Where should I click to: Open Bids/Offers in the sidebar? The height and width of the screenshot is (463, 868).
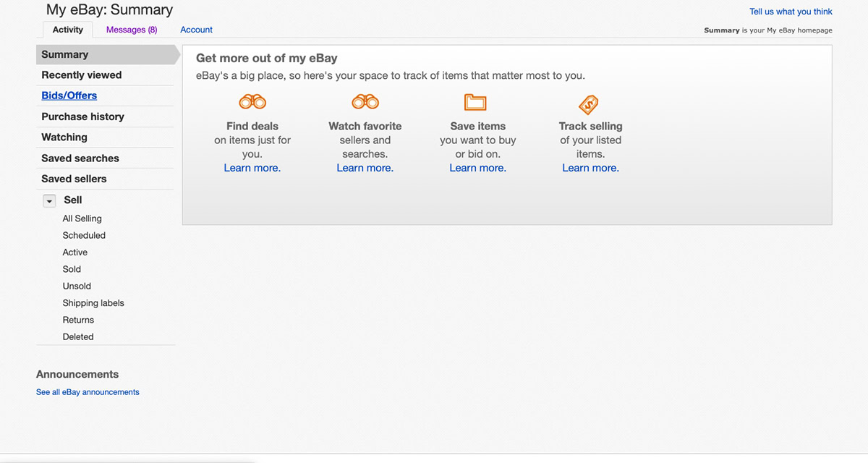point(69,95)
